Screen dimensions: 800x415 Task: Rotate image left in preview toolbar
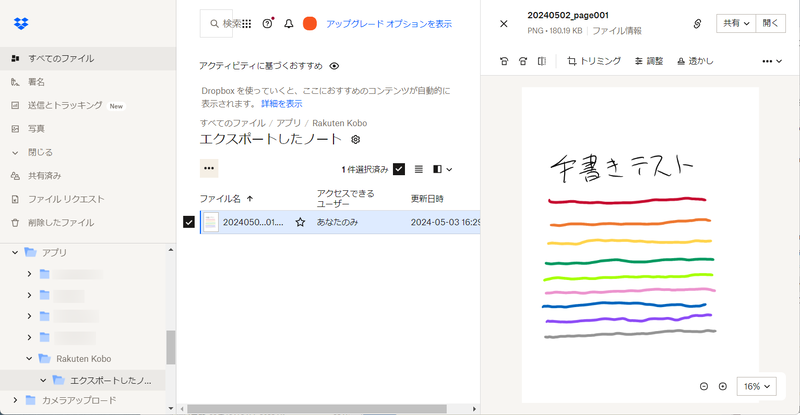[504, 61]
